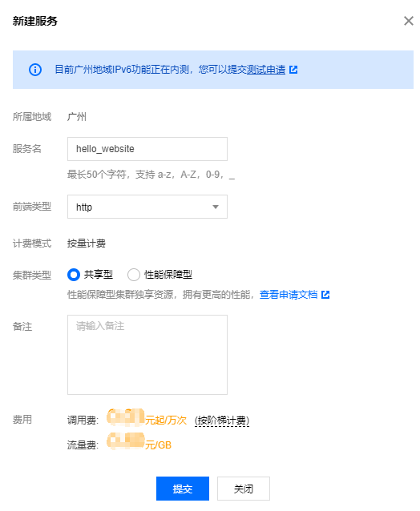Submit the form with 提交 button
The height and width of the screenshot is (511, 420).
coord(183,489)
